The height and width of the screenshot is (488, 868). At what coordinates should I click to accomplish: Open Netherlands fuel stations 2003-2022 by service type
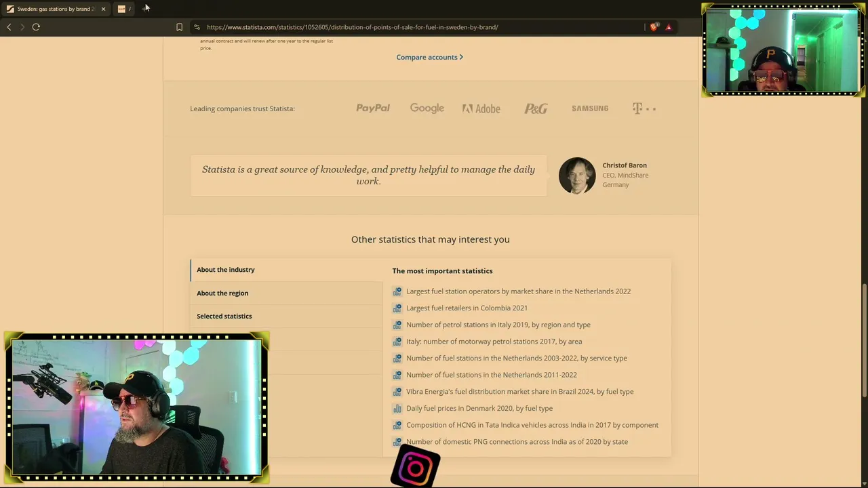click(517, 358)
